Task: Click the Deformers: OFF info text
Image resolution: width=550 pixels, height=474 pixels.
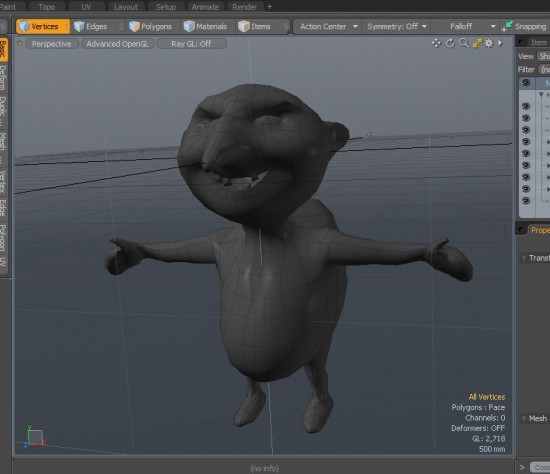Action: click(x=478, y=428)
